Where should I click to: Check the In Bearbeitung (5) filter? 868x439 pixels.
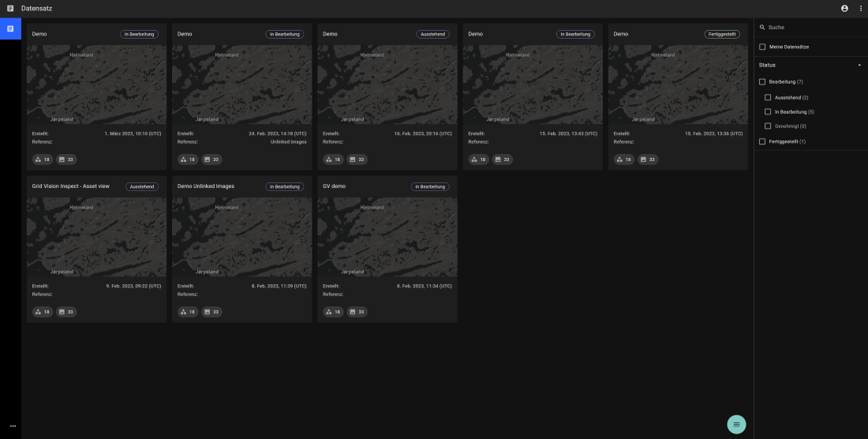(x=768, y=112)
